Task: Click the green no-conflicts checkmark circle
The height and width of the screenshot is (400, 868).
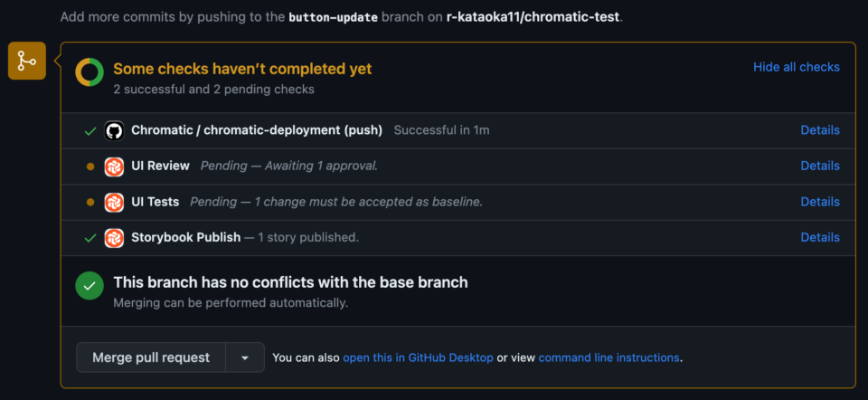Action: (90, 286)
